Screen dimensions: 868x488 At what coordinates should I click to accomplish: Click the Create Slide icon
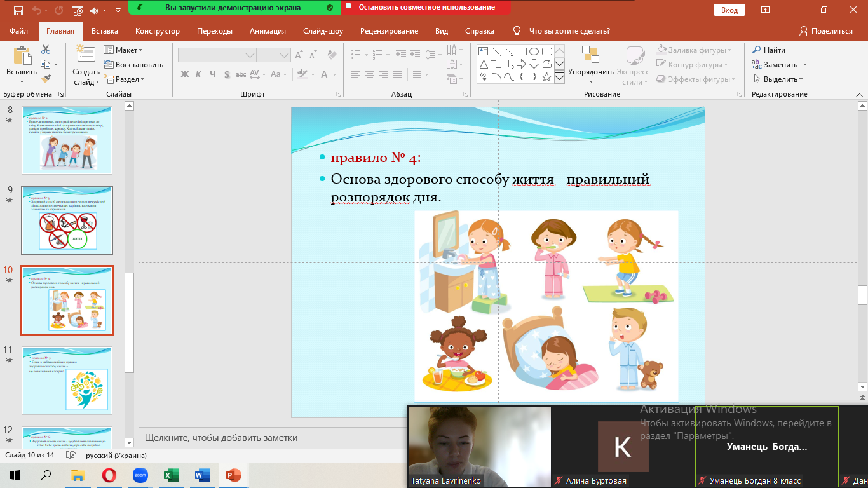point(85,56)
